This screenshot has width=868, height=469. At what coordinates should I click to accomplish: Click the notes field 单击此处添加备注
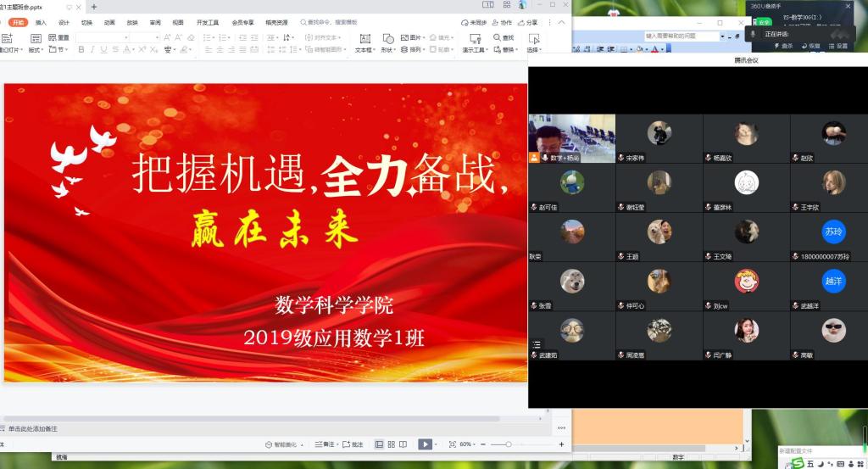coord(34,429)
